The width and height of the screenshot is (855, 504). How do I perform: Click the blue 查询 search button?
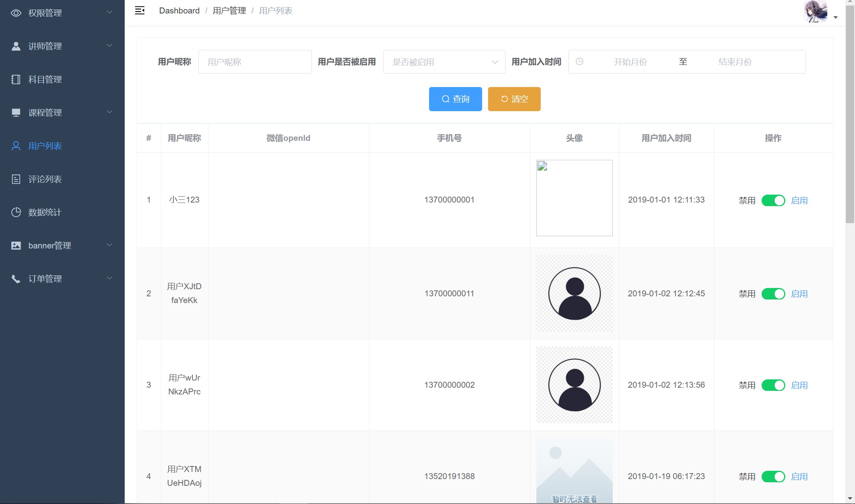click(455, 99)
